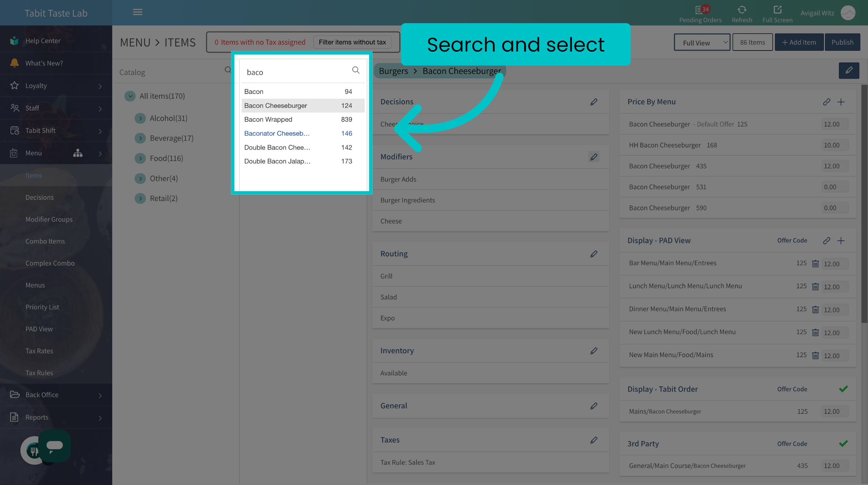
Task: Open Priority List in sidebar
Action: coord(42,307)
